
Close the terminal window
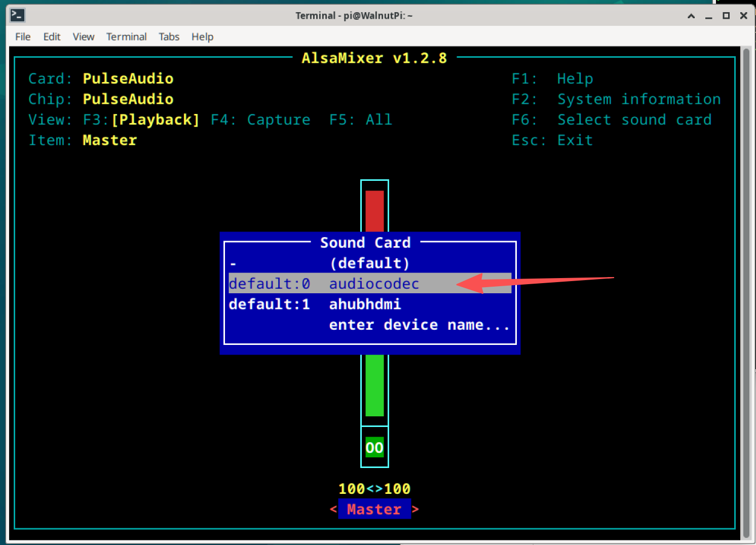coord(744,16)
